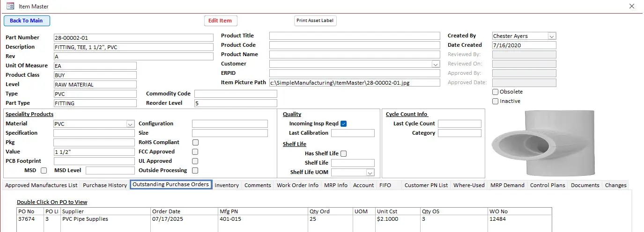Open the Account tab
Screen dimensions: 644x232
click(x=363, y=185)
